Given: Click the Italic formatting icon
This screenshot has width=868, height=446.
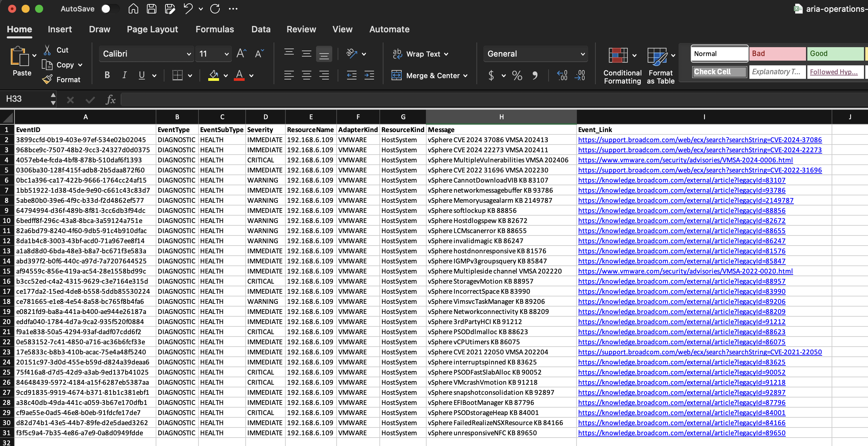Looking at the screenshot, I should click(124, 75).
